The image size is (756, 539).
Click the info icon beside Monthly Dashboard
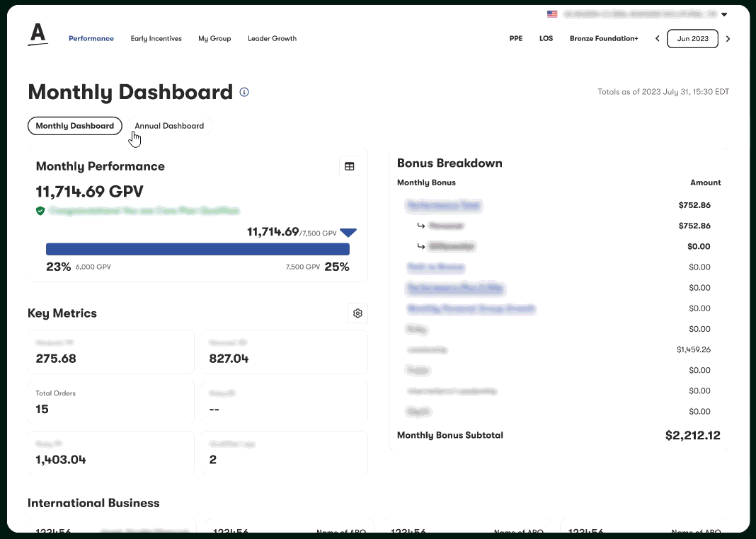(244, 92)
